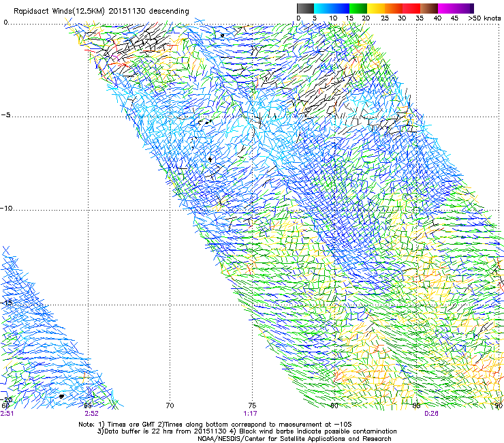Click the magenta 40-45 knots legend color
504x443 pixels.
tap(447, 8)
